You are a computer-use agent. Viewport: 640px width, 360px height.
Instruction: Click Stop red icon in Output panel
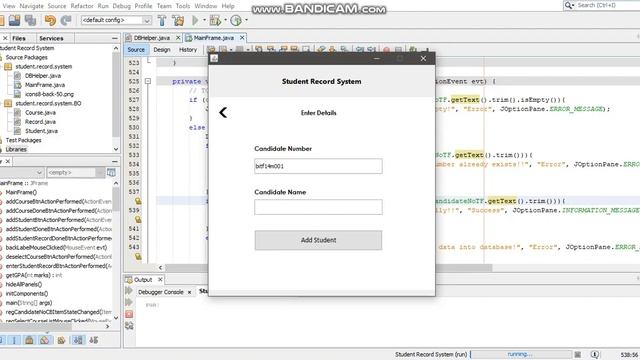pos(129,314)
